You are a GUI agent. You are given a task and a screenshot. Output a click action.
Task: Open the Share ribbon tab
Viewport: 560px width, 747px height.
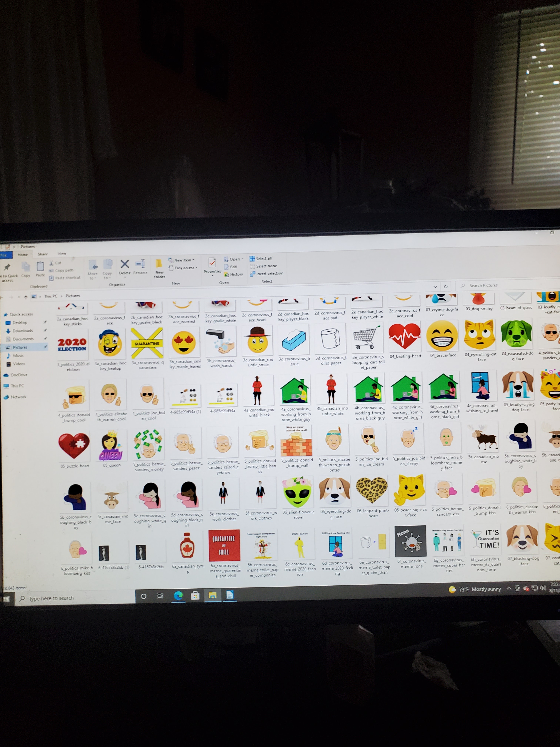[x=43, y=254]
